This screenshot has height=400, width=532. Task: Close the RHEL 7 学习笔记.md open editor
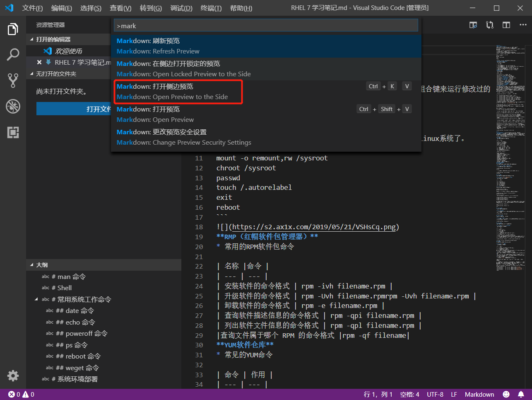pyautogui.click(x=39, y=62)
